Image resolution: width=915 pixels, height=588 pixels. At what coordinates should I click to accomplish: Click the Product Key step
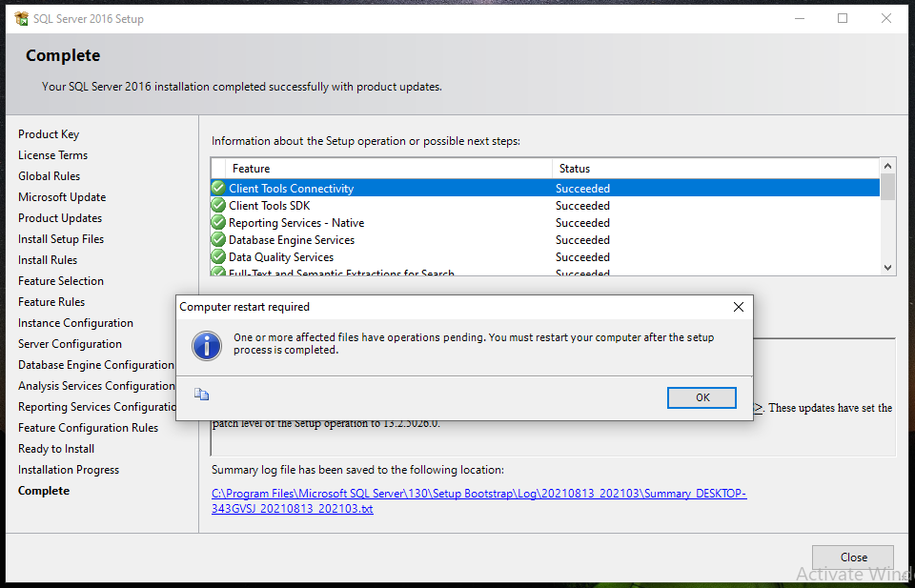tap(49, 134)
